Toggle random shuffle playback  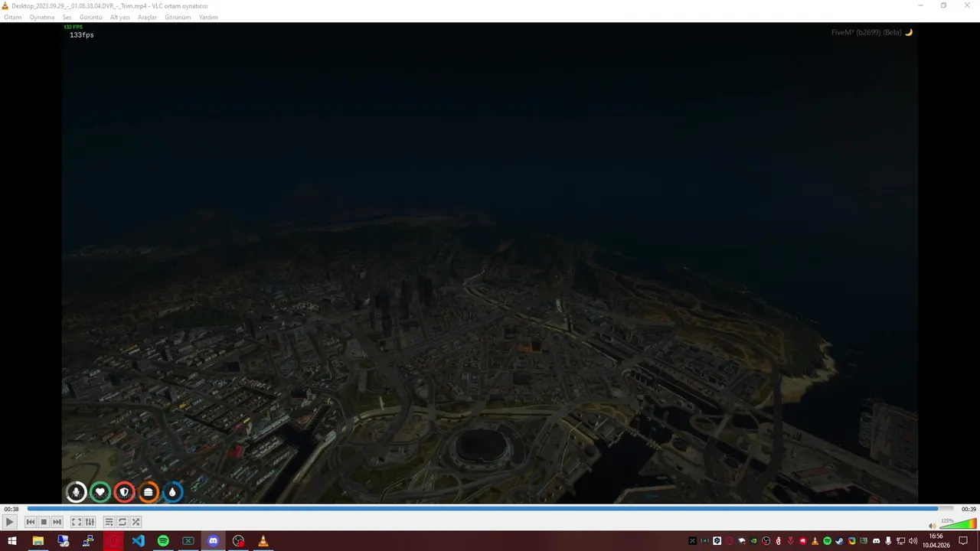(136, 522)
